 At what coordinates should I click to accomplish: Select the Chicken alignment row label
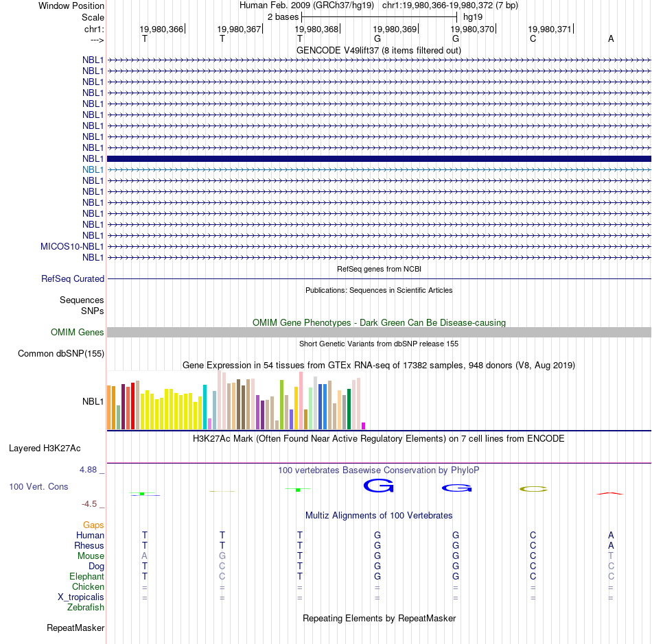88,586
